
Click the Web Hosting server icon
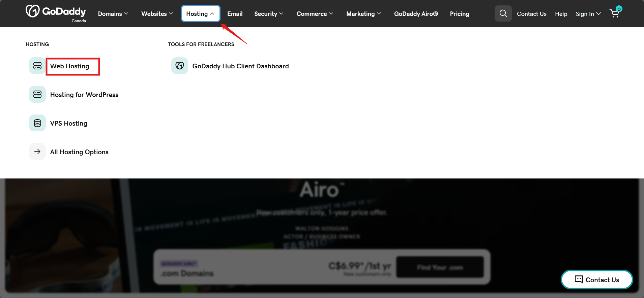[37, 66]
